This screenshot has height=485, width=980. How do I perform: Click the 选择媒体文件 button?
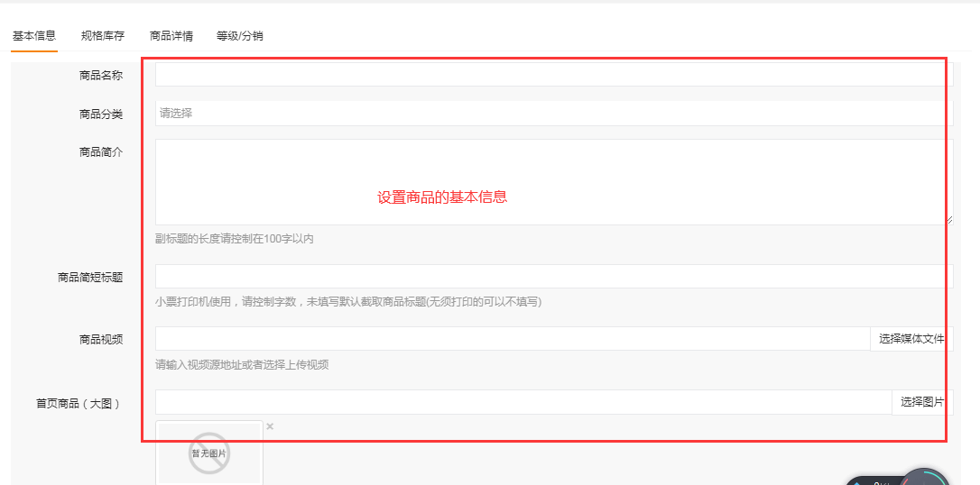click(912, 339)
